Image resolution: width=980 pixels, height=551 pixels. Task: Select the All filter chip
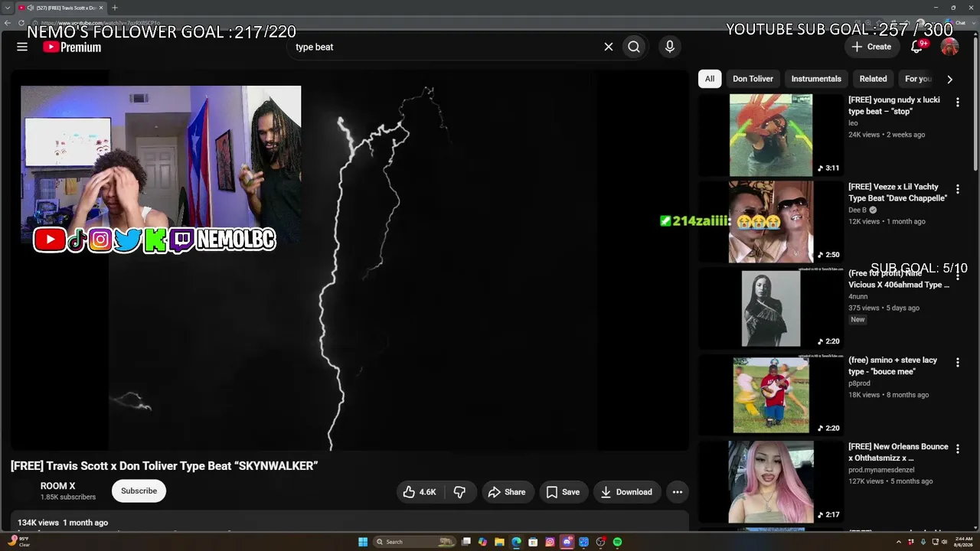tap(710, 79)
